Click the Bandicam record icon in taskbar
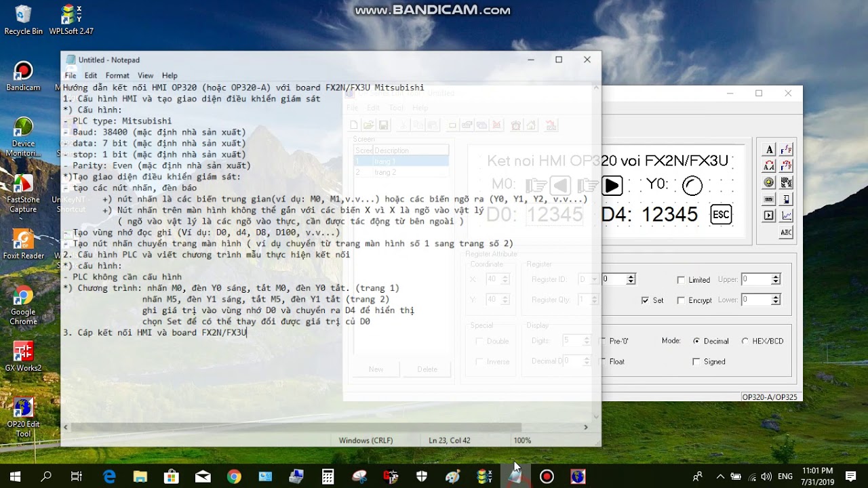The width and height of the screenshot is (868, 488). (x=547, y=476)
